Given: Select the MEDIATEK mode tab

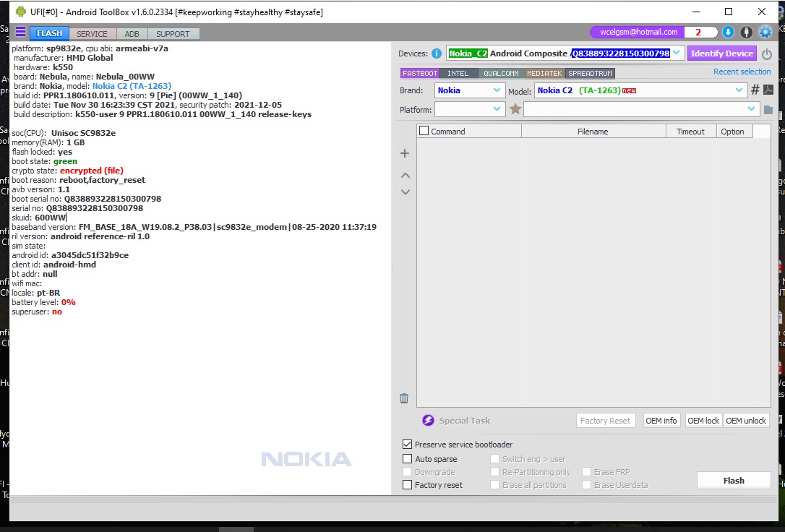Looking at the screenshot, I should 545,74.
